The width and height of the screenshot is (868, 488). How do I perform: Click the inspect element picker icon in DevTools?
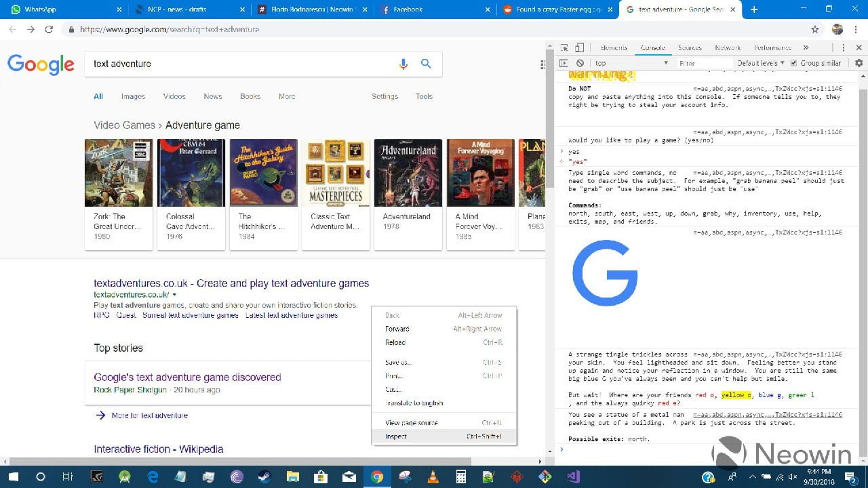point(564,48)
